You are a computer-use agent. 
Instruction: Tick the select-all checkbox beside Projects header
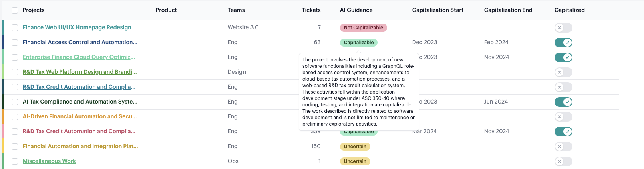tap(15, 10)
